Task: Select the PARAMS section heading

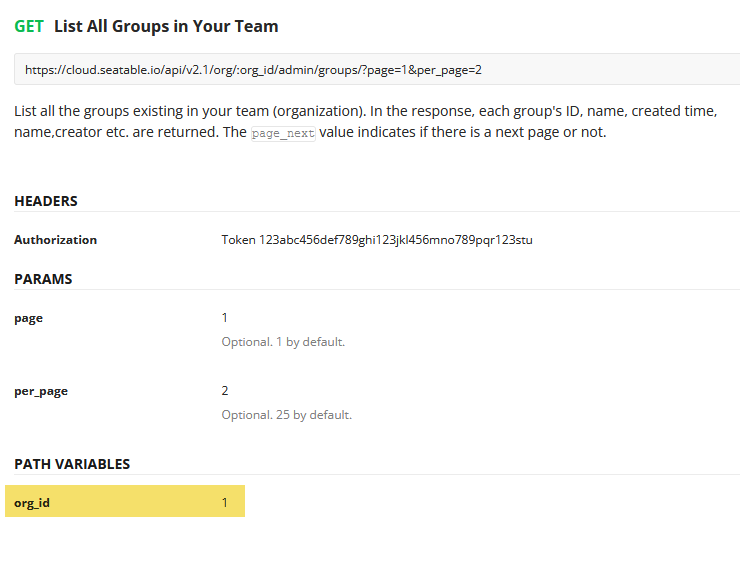Action: click(43, 279)
